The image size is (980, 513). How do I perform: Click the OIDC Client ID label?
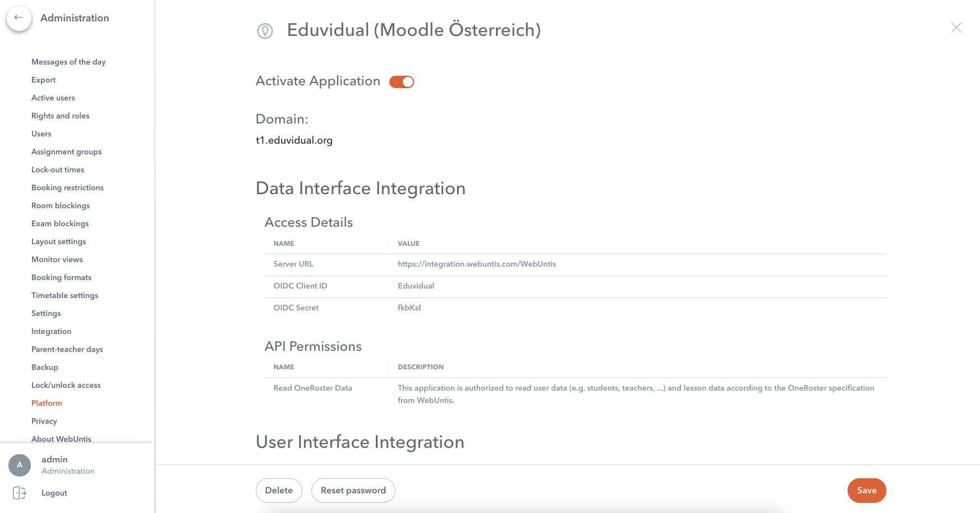tap(300, 286)
